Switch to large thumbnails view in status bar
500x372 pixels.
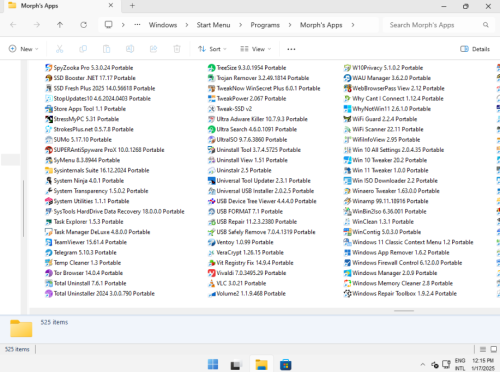click(494, 349)
